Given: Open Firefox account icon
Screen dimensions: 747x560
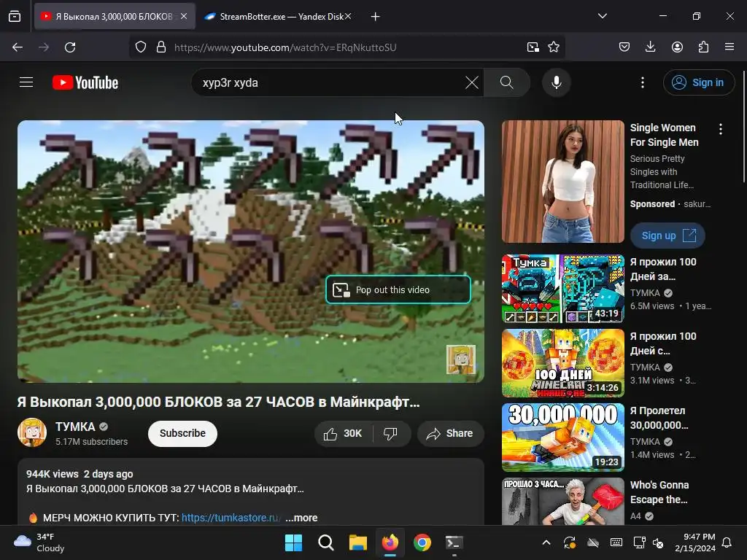Looking at the screenshot, I should 677,47.
